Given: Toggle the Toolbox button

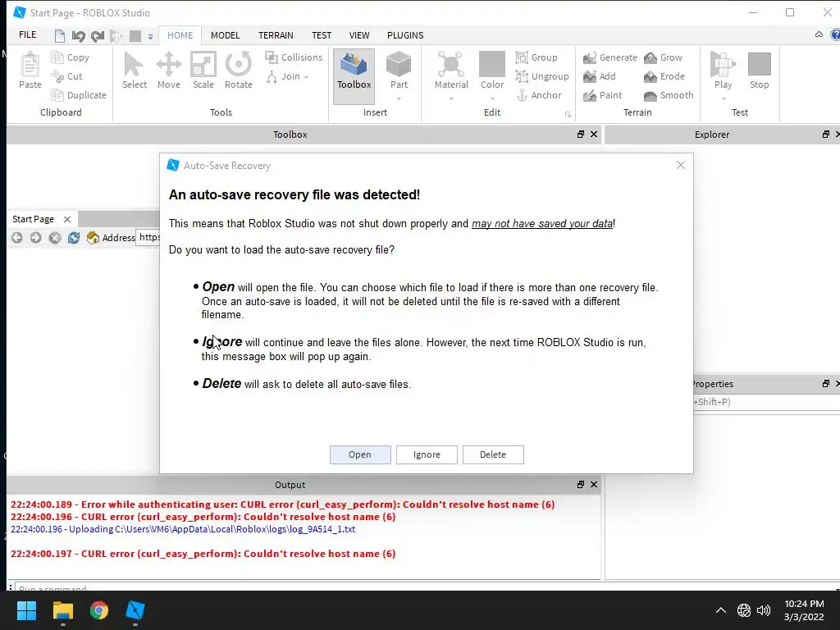Looking at the screenshot, I should [354, 75].
